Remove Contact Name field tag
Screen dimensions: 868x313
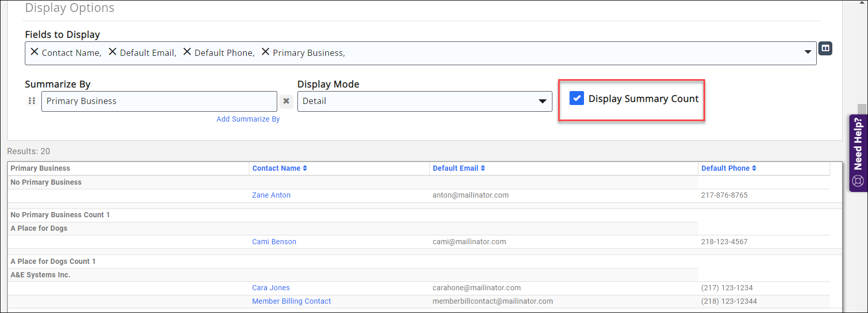pyautogui.click(x=35, y=52)
